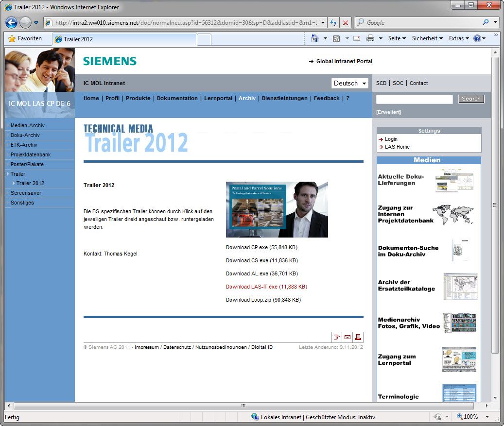This screenshot has height=426, width=504.
Task: Click the pointing hand icon in page footer
Action: point(336,337)
